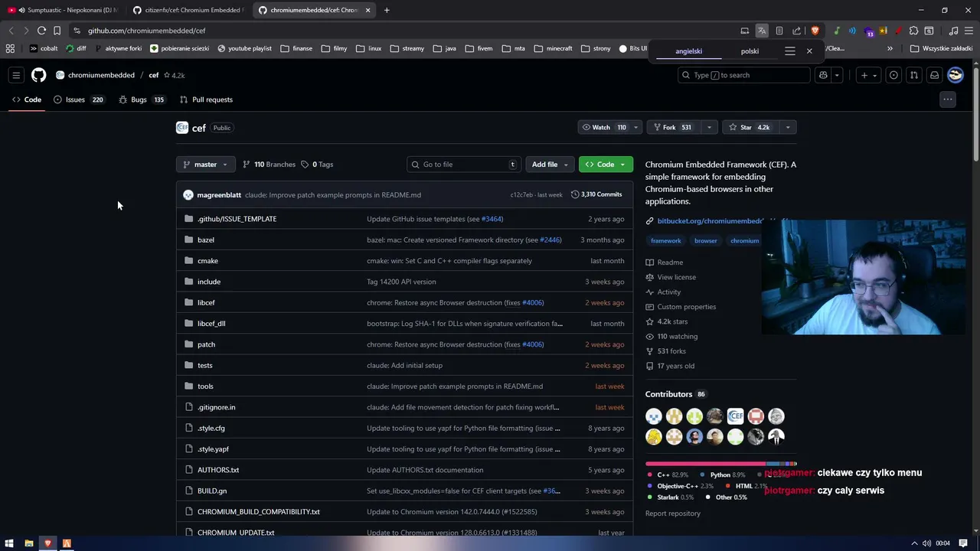980x551 pixels.
Task: Go to GitHub homepage via Octocat logo
Action: pyautogui.click(x=38, y=75)
